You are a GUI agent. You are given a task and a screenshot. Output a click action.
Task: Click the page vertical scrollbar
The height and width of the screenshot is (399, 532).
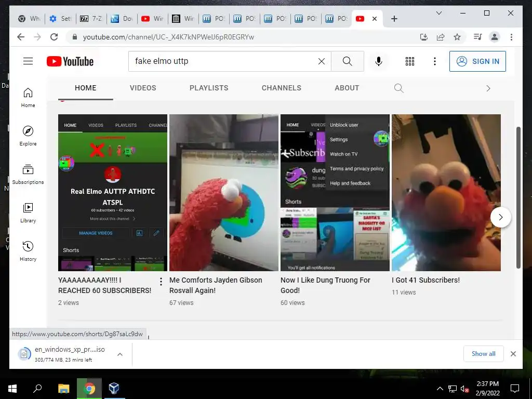[518, 197]
